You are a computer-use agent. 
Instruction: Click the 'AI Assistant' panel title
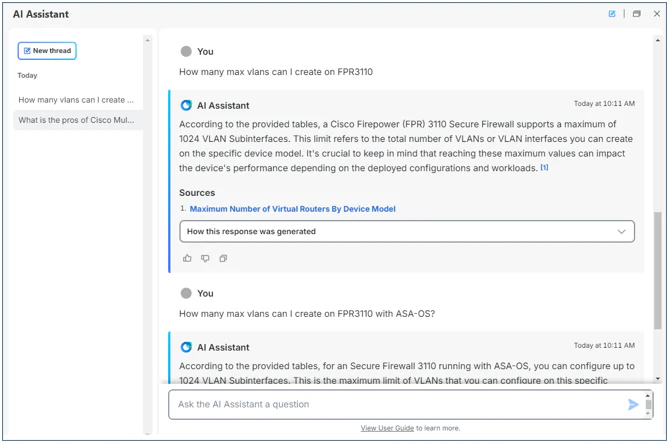pos(41,14)
